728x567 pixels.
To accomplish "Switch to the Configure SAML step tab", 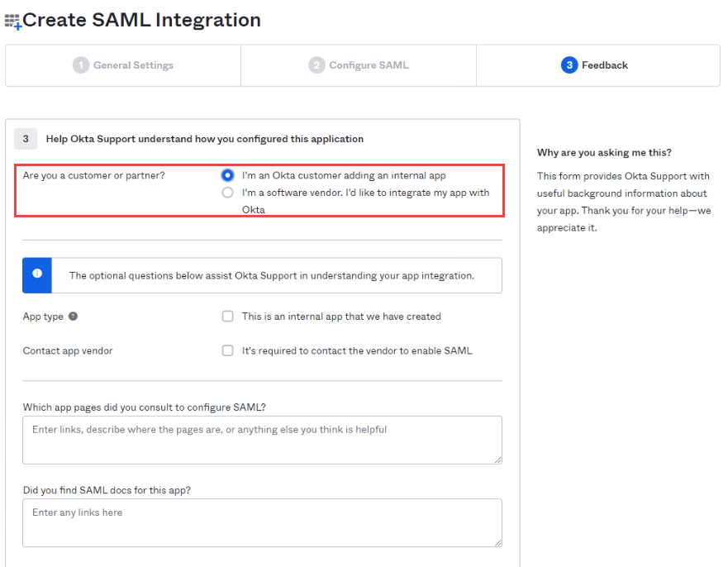I will (x=359, y=65).
